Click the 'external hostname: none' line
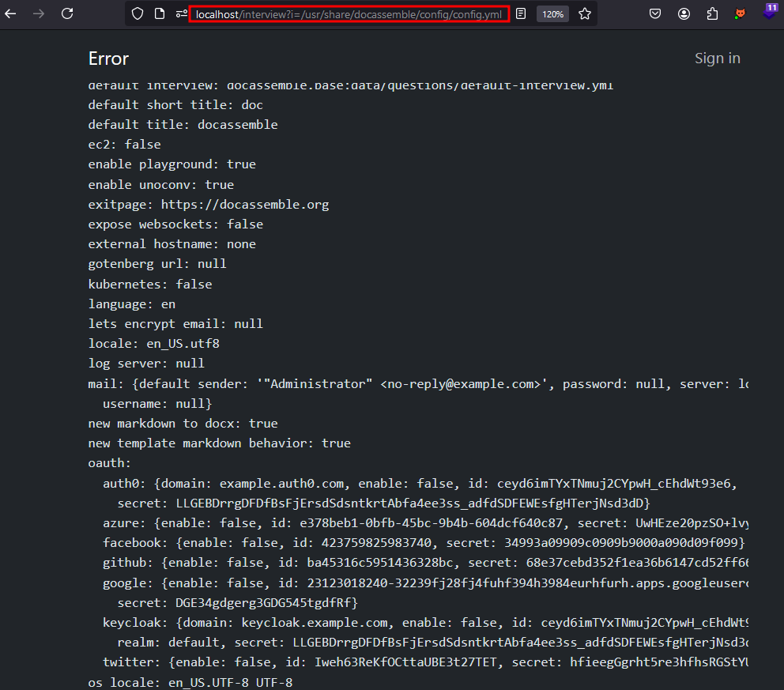 [172, 244]
